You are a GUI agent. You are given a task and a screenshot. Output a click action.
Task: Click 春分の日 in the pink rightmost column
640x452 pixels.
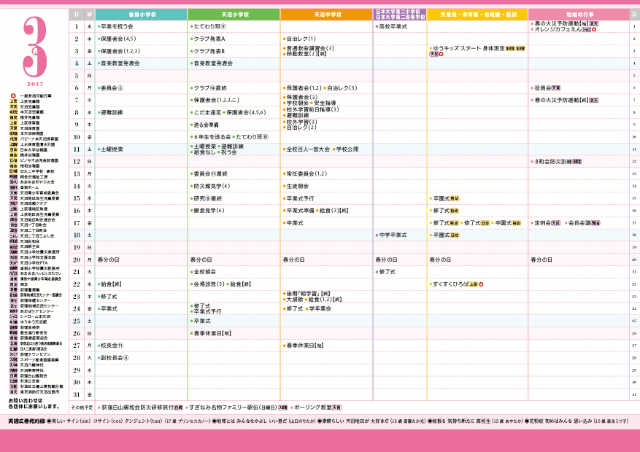tap(541, 260)
